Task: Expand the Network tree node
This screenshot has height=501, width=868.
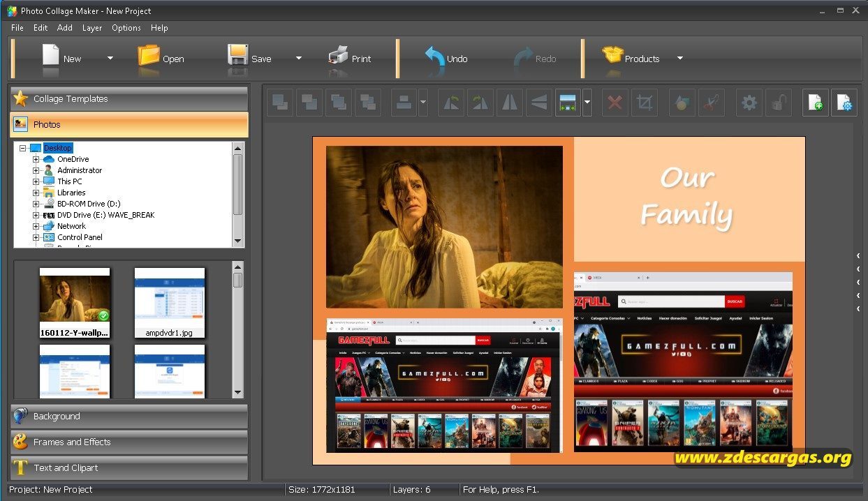Action: (36, 226)
